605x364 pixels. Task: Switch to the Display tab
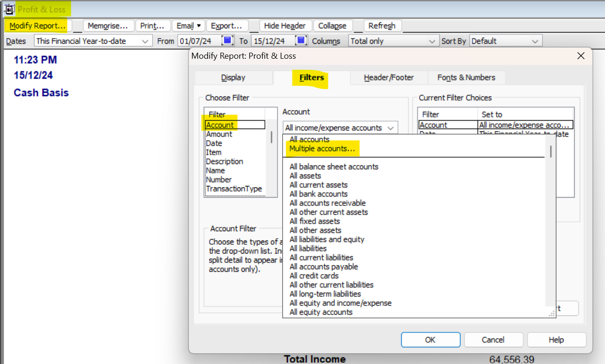pos(233,78)
